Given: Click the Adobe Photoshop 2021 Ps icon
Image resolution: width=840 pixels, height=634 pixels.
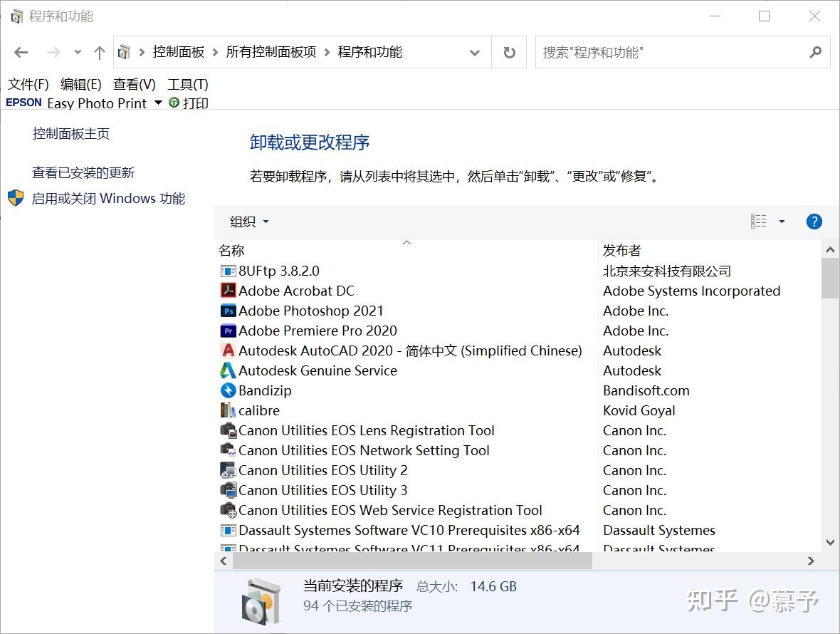Looking at the screenshot, I should [229, 311].
